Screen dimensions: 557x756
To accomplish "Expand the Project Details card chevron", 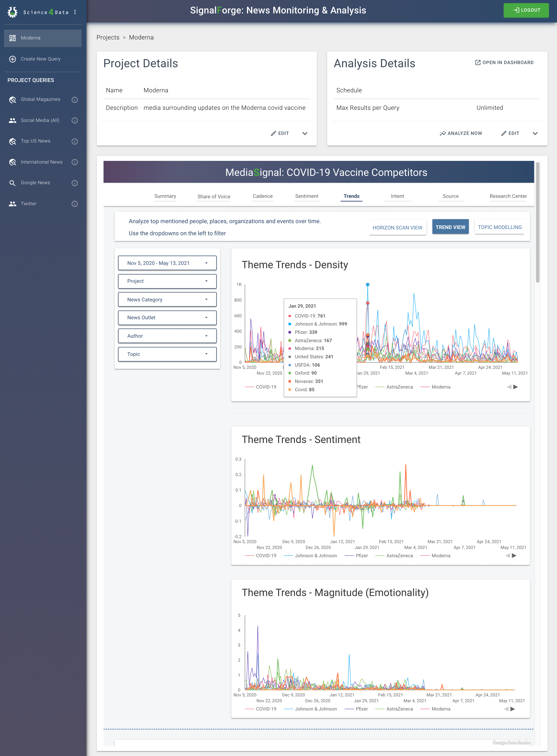I will point(305,134).
